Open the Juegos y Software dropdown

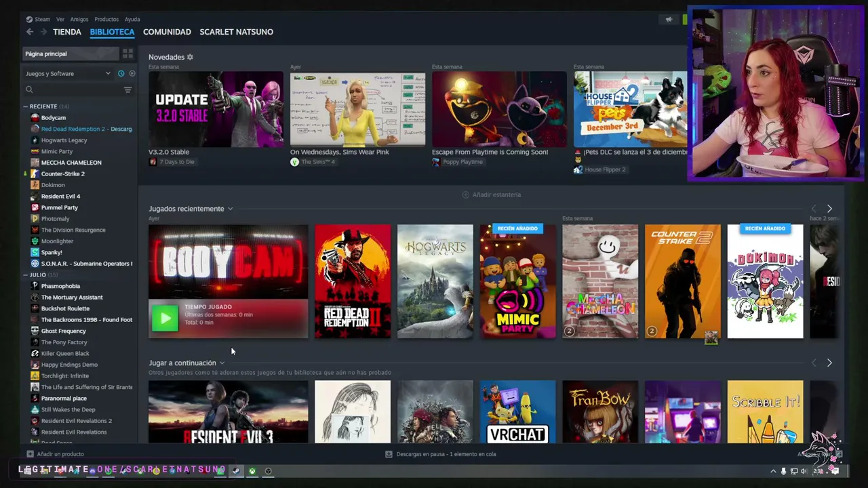pos(68,73)
